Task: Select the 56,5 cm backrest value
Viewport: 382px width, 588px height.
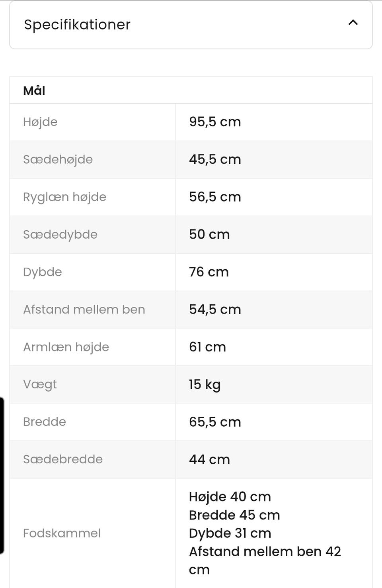Action: (215, 197)
